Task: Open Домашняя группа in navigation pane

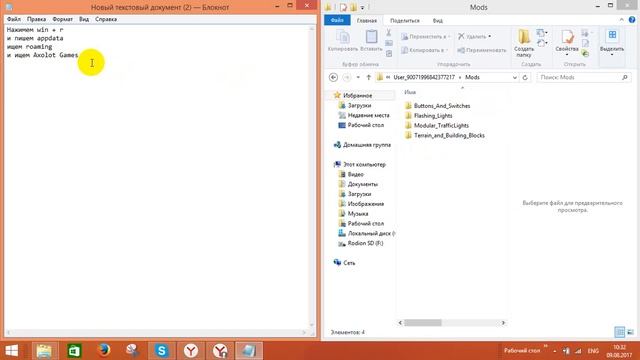Action: (366, 145)
